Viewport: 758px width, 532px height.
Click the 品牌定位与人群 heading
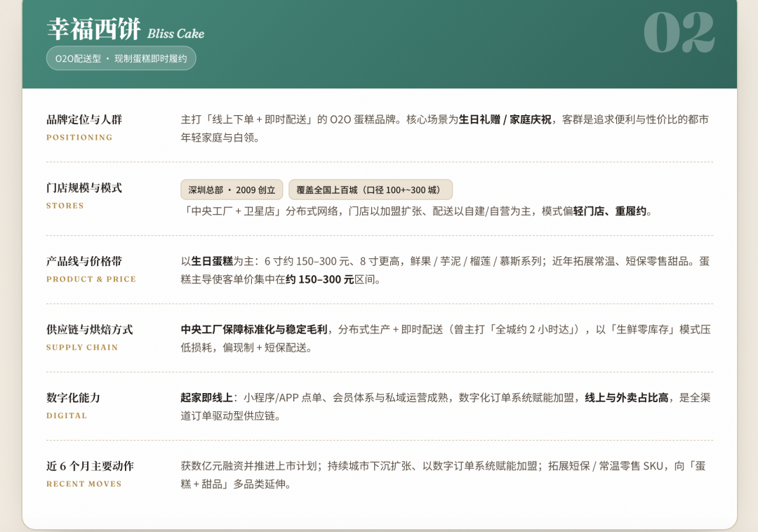point(84,119)
